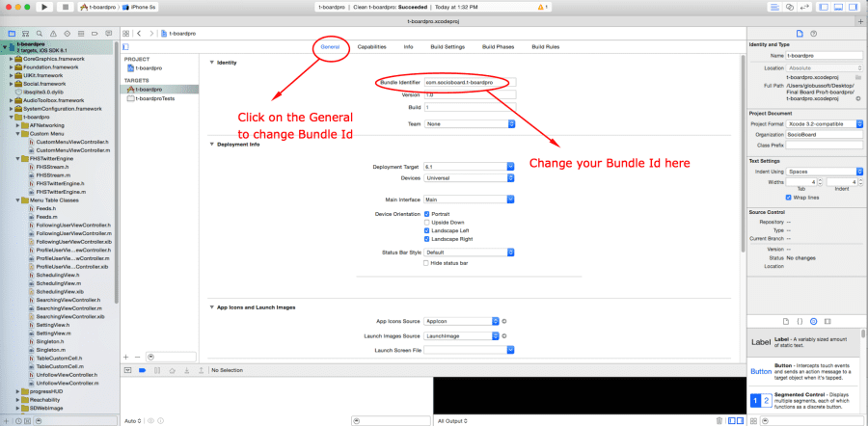Image resolution: width=868 pixels, height=426 pixels.
Task: Switch to the Version editor
Action: point(804,7)
